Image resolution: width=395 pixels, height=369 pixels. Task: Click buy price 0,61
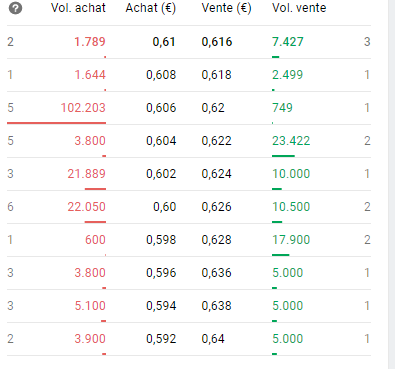(164, 42)
